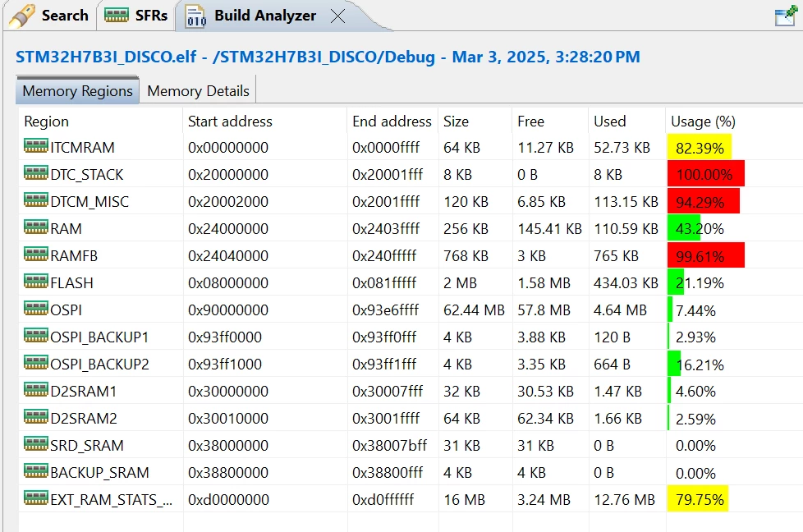Click the OSPI_BACKUP1 memory chip icon
803x532 pixels.
pyautogui.click(x=36, y=336)
